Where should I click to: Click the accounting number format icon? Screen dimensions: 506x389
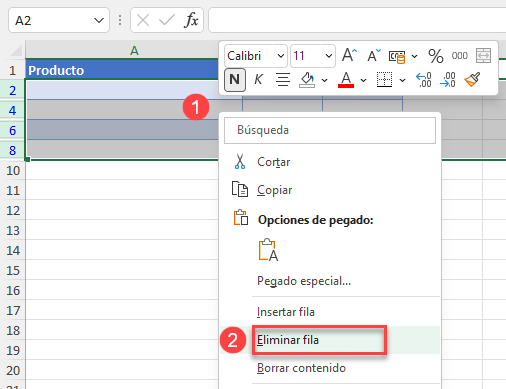pyautogui.click(x=397, y=56)
